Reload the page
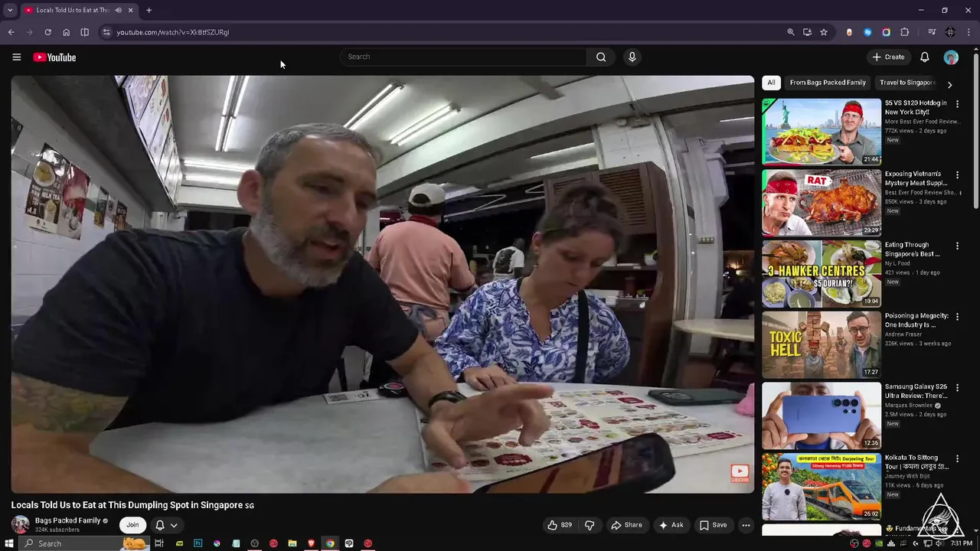The width and height of the screenshot is (980, 551). click(47, 32)
